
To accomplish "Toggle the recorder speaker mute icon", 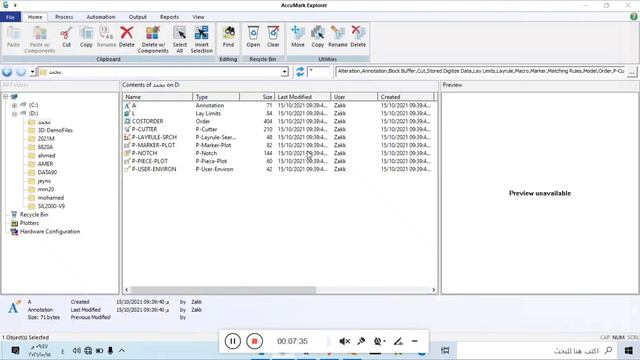I will (x=344, y=341).
